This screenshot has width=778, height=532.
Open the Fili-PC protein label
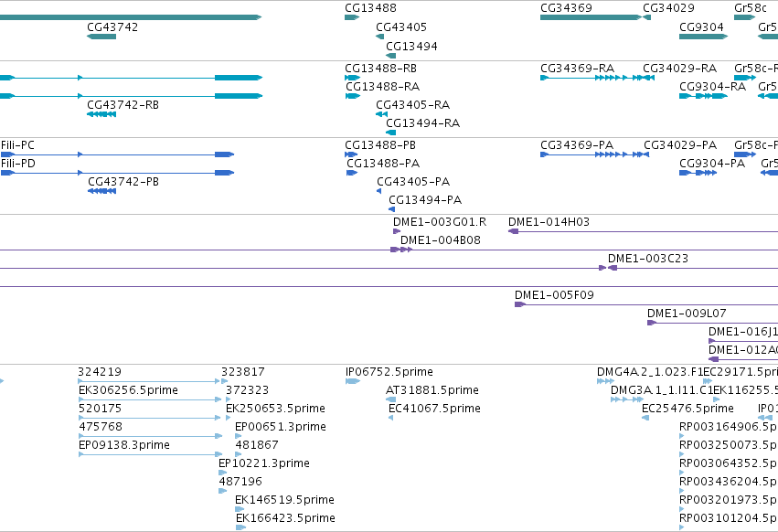[x=18, y=145]
